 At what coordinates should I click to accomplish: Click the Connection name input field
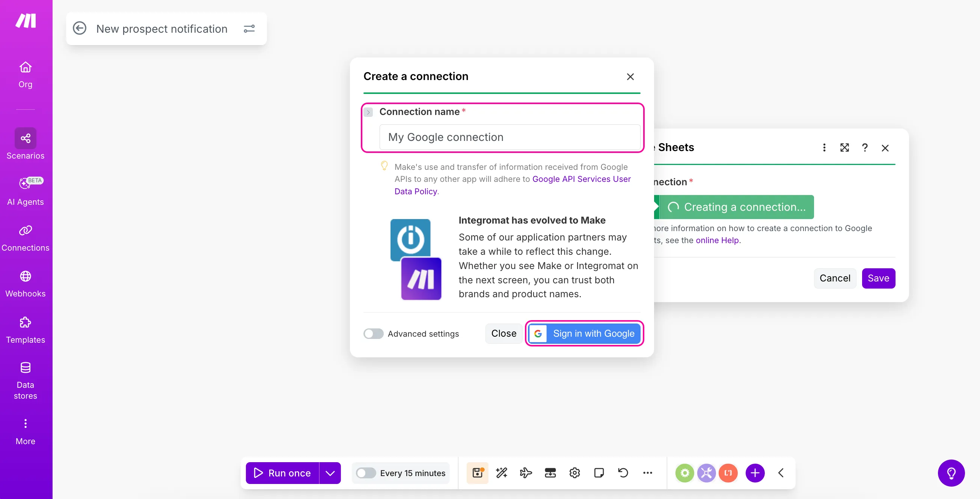coord(510,137)
